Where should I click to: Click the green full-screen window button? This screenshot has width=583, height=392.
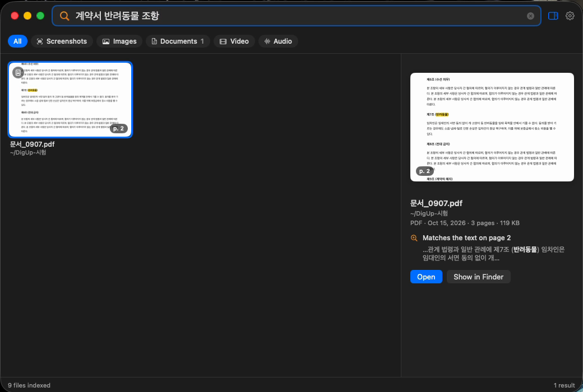tap(40, 16)
